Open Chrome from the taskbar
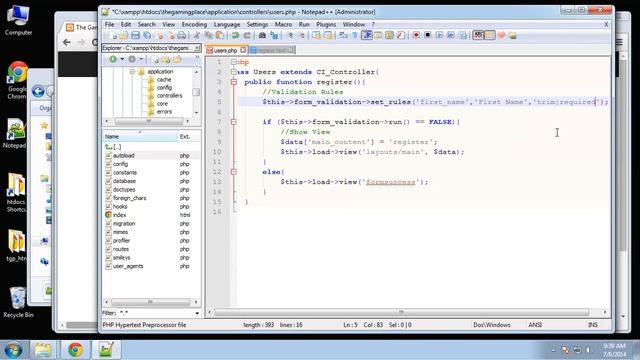The width and height of the screenshot is (640, 360). 76,350
